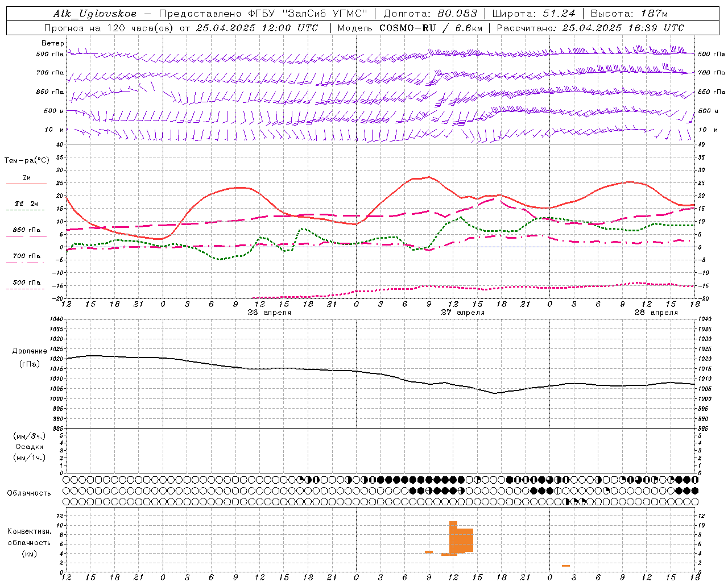The width and height of the screenshot is (728, 582).
Task: Click the Облачность panel label
Action: click(x=29, y=493)
